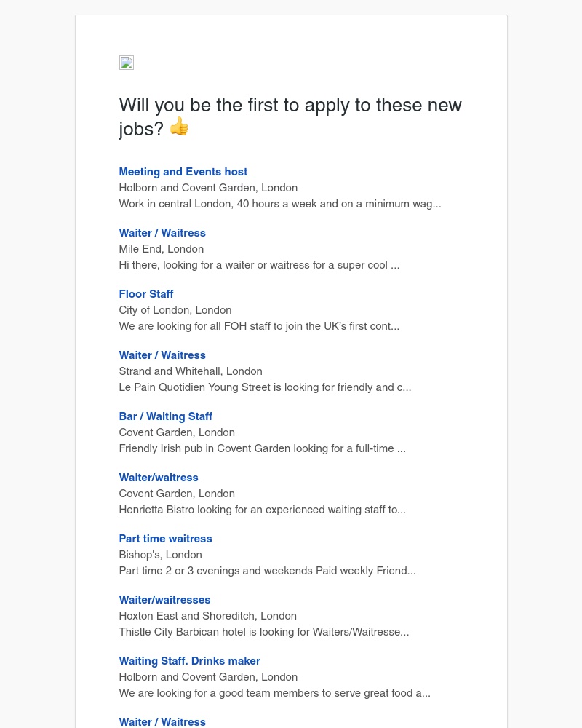The image size is (582, 728).
Task: Open the Waiter / Waitress job in Mile End
Action: pyautogui.click(x=162, y=233)
